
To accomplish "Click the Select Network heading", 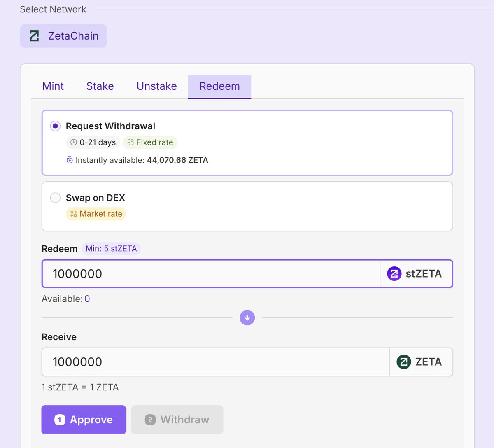I will (x=53, y=9).
